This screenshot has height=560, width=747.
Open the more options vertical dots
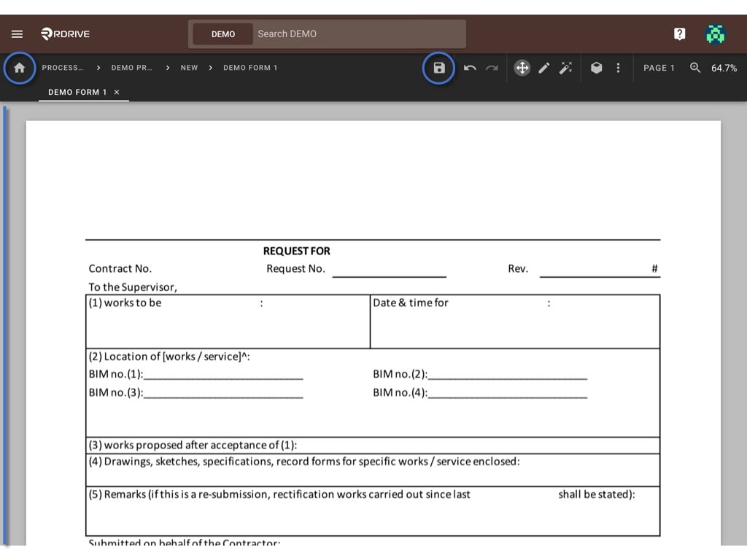(619, 68)
